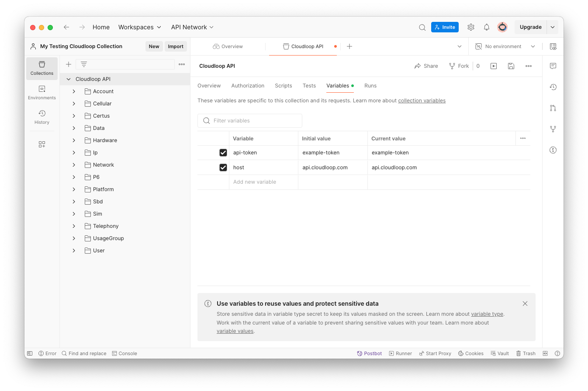
Task: Switch to the Runs tab
Action: tap(370, 86)
